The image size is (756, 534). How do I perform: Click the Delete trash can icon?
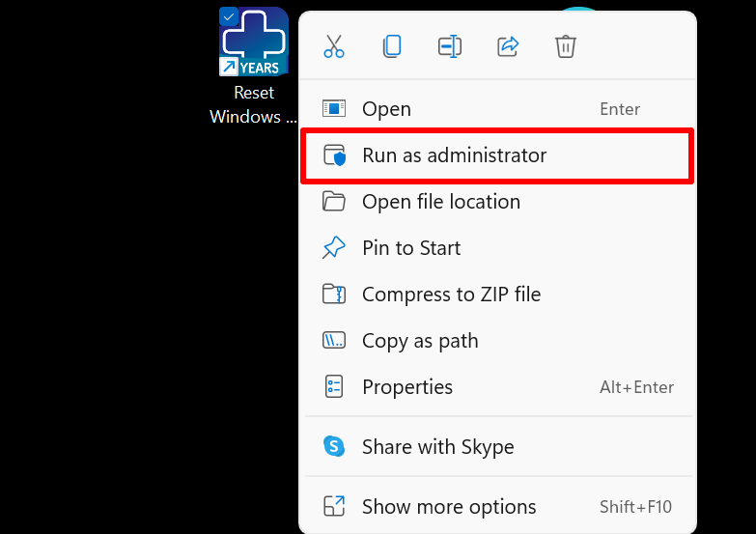click(566, 46)
